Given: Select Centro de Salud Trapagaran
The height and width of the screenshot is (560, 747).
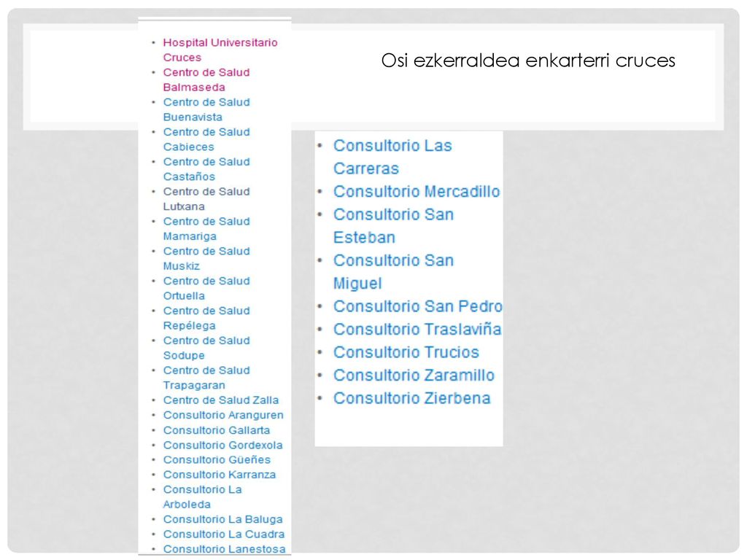Looking at the screenshot, I should [206, 378].
